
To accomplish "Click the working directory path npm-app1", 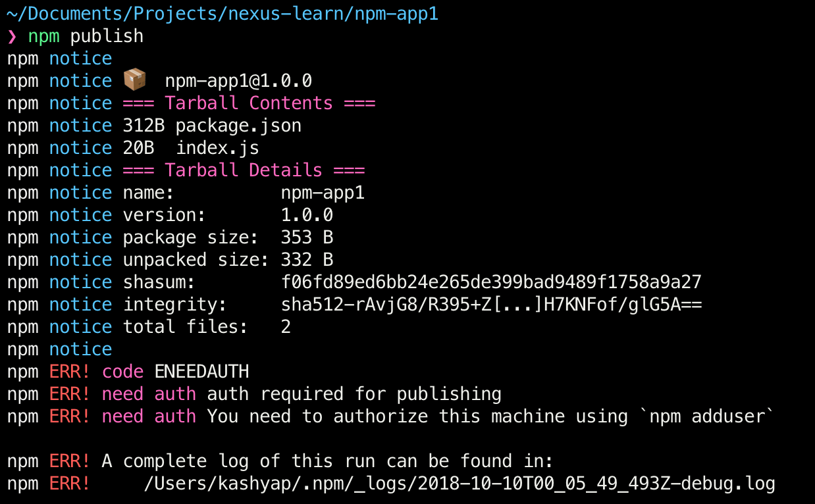I will pyautogui.click(x=223, y=13).
